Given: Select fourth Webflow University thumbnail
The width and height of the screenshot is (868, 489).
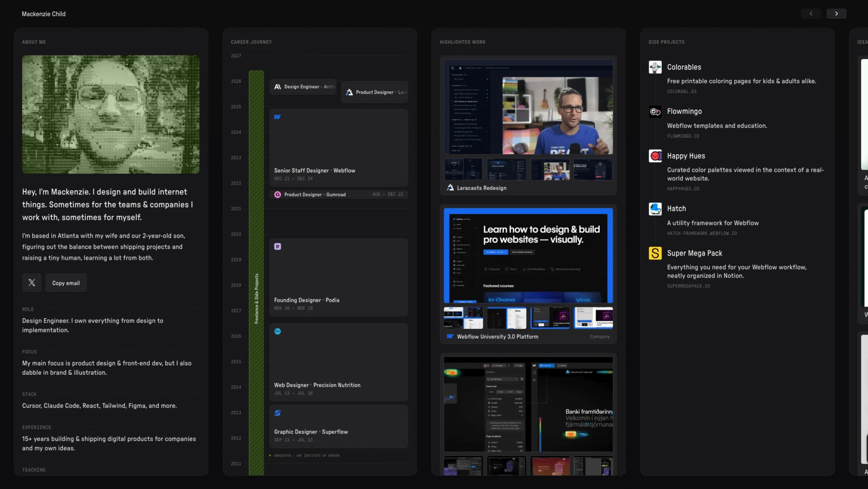Looking at the screenshot, I should point(593,318).
